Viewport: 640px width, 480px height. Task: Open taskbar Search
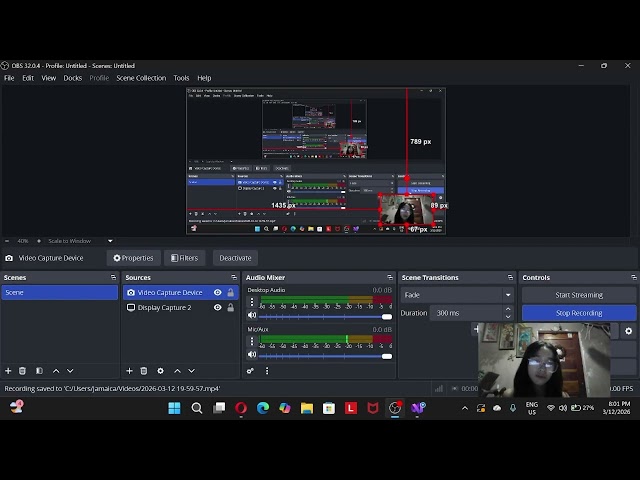197,408
